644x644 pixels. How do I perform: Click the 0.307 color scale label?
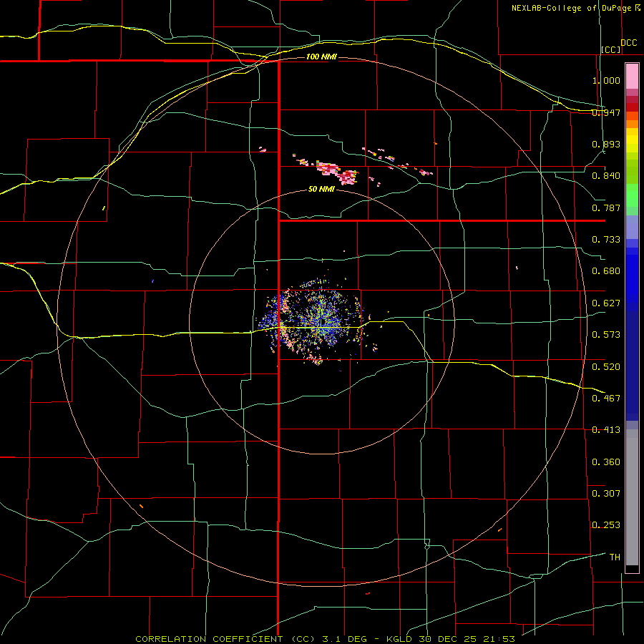click(x=606, y=494)
